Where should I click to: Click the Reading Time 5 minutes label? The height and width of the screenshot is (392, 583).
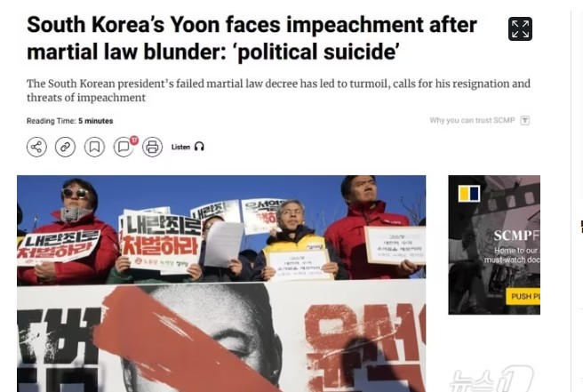tap(70, 121)
